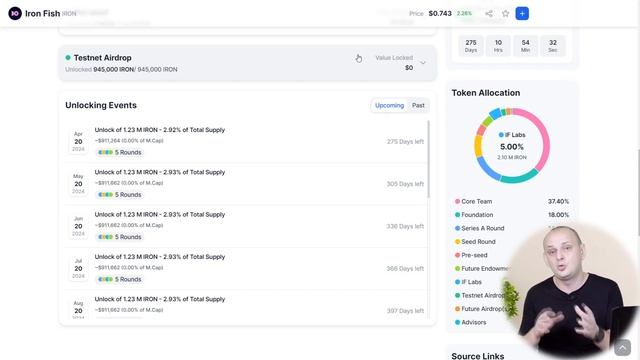Screen dimensions: 640x360
Task: Click 305 Days left on May event
Action: coord(405,184)
